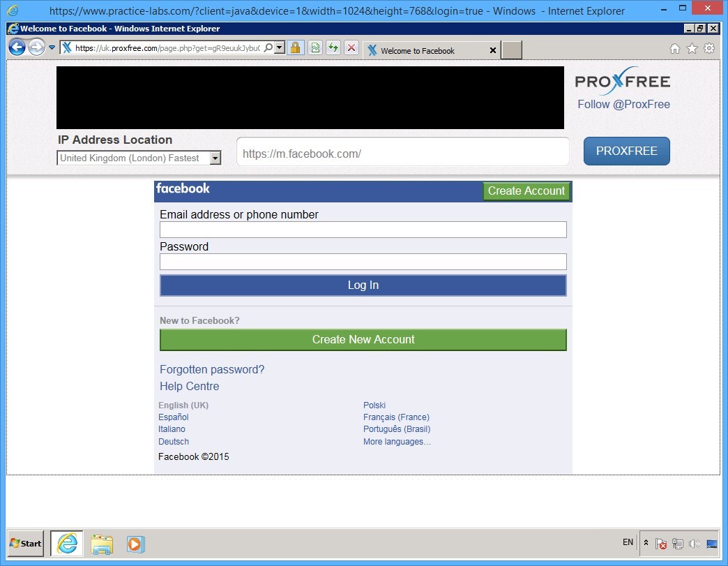Select Français (France) language link
Viewport: 728px width, 566px height.
396,417
